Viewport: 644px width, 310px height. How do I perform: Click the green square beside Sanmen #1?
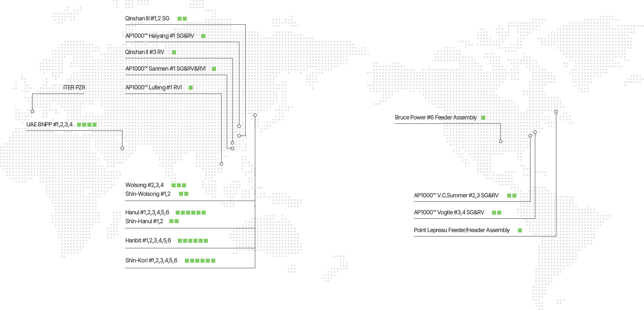click(x=214, y=69)
